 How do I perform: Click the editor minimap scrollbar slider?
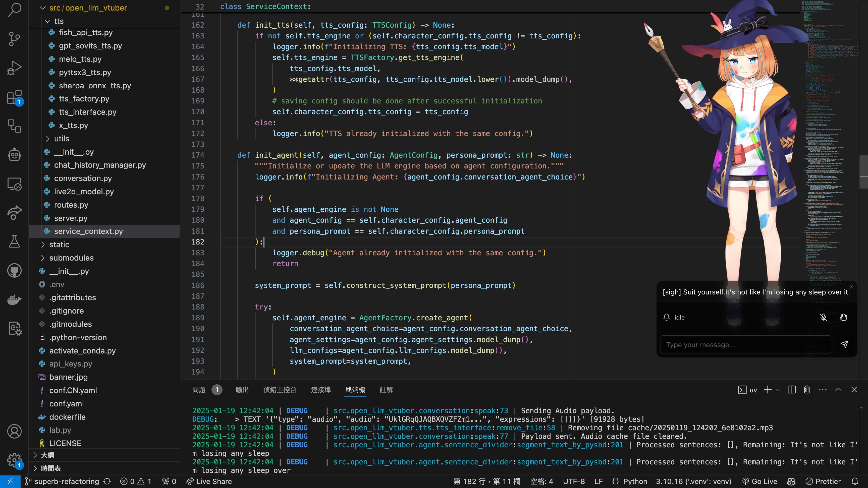pos(863,172)
